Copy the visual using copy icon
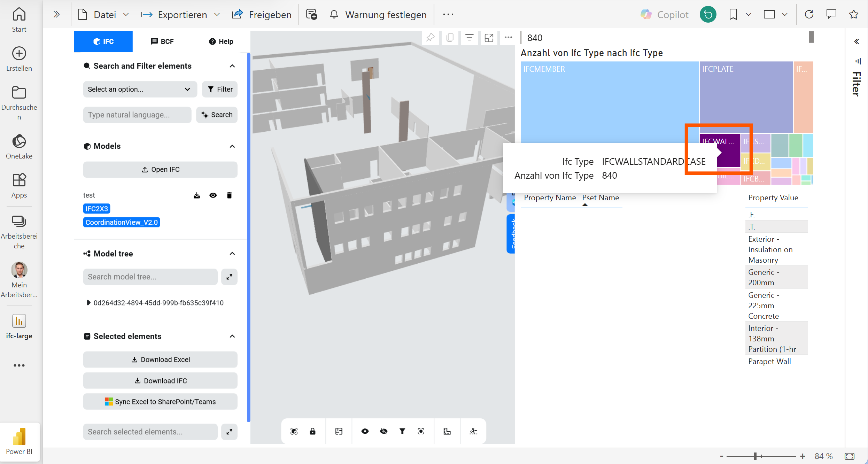This screenshot has height=464, width=868. click(x=450, y=38)
